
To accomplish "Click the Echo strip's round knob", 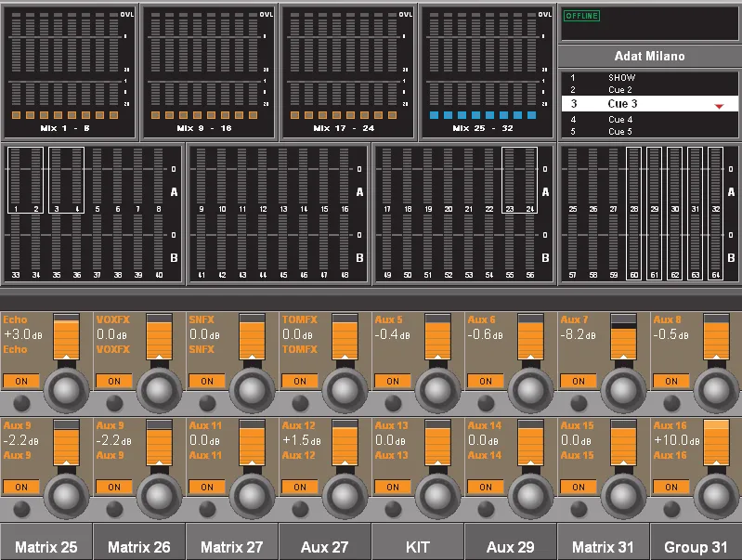I will coord(66,391).
